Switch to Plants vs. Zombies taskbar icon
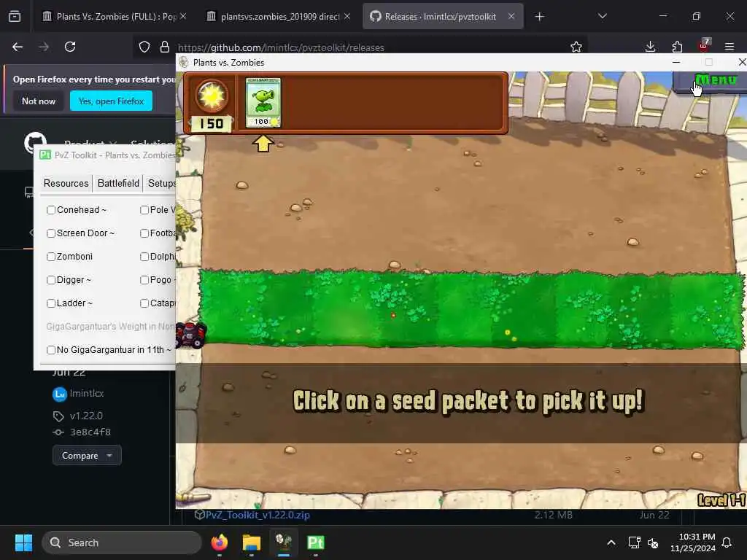Screen dimensions: 747x560 (x=284, y=542)
